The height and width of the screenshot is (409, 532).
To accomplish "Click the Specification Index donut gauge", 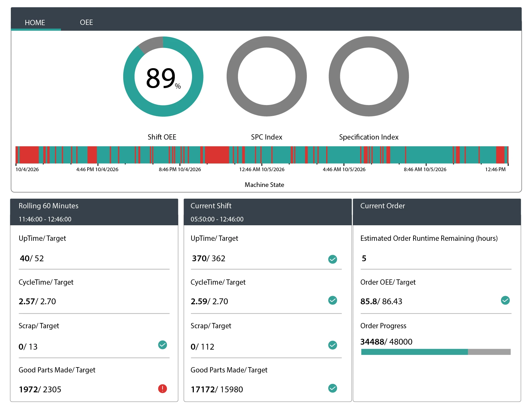I will point(369,77).
